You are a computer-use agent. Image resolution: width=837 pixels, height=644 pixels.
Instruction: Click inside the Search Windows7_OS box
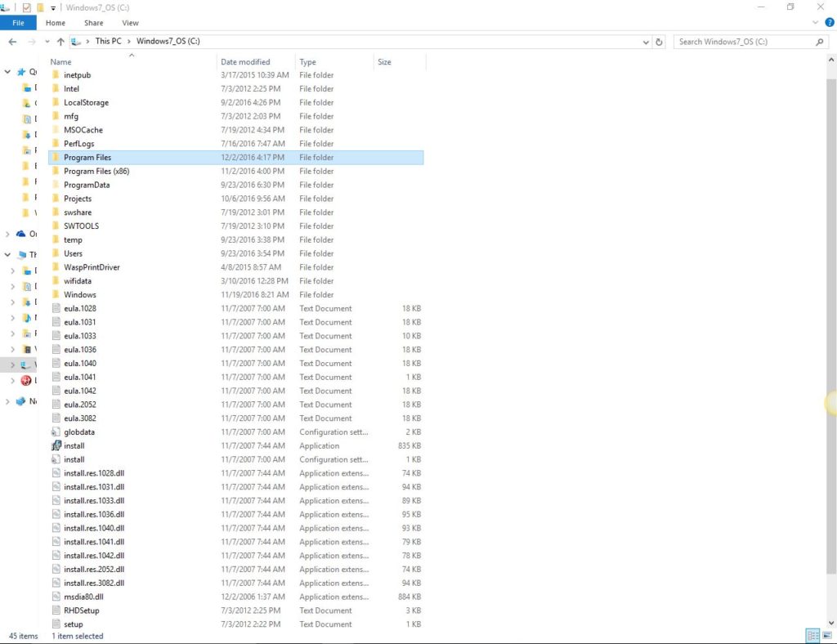click(736, 41)
